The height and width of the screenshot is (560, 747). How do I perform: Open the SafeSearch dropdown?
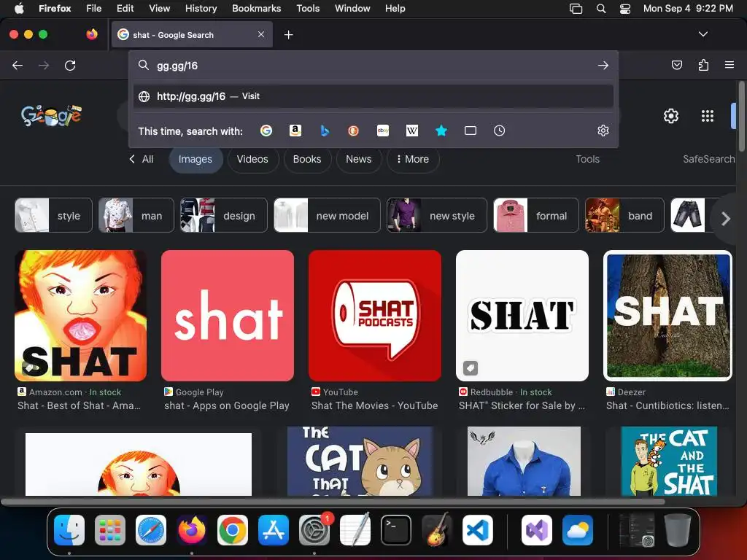(x=709, y=159)
